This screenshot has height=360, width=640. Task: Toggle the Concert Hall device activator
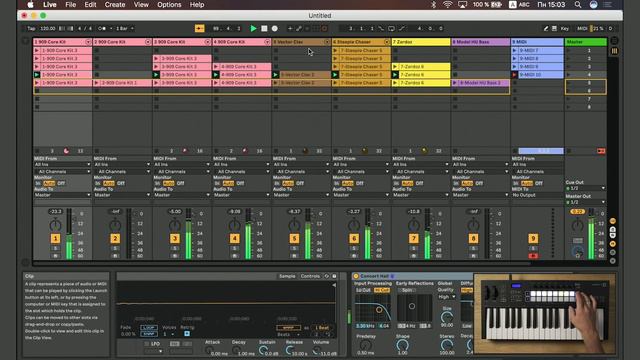point(356,276)
